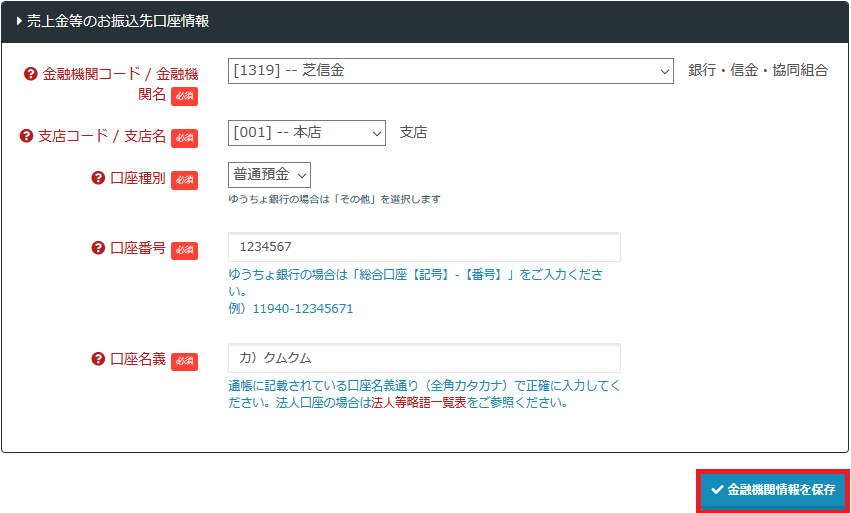Collapse the 売上金等のお振込先口座情報 section header
The height and width of the screenshot is (513, 851).
tap(112, 21)
